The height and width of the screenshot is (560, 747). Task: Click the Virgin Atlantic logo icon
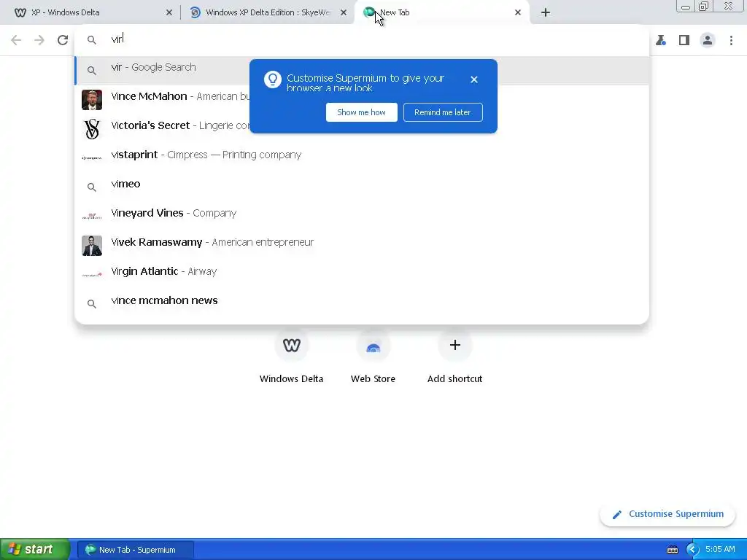click(91, 275)
